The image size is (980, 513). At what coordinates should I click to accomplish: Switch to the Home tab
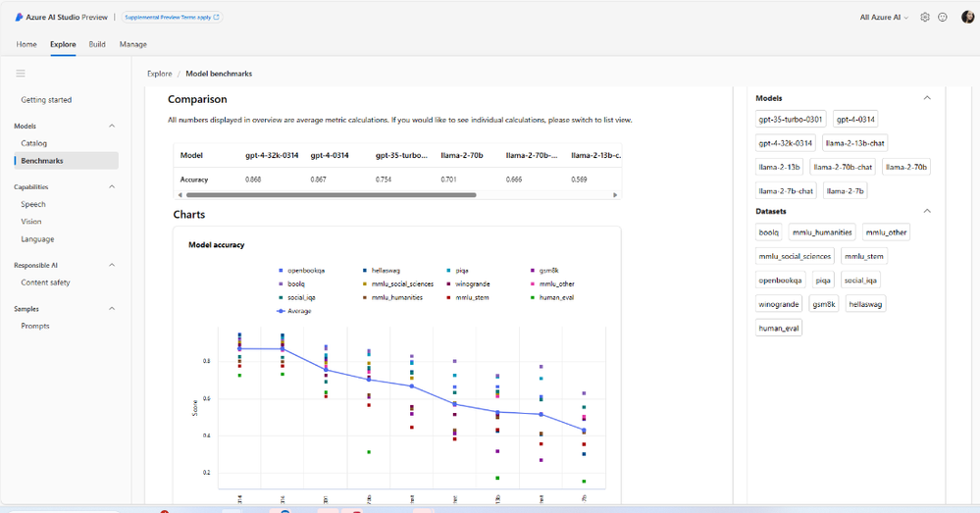click(x=26, y=44)
